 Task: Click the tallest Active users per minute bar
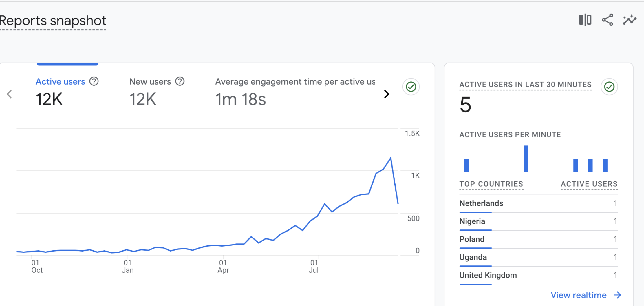[x=526, y=158]
